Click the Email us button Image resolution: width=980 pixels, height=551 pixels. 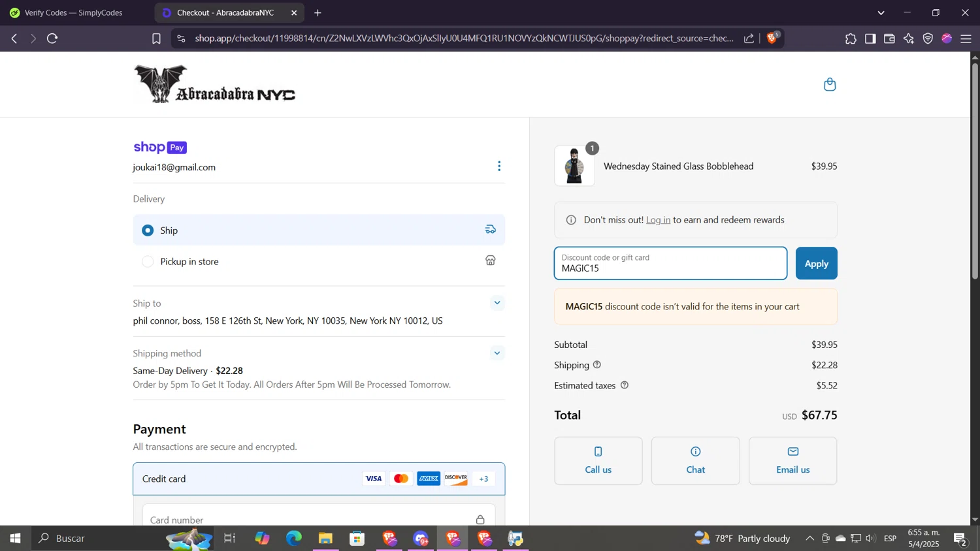pyautogui.click(x=792, y=461)
